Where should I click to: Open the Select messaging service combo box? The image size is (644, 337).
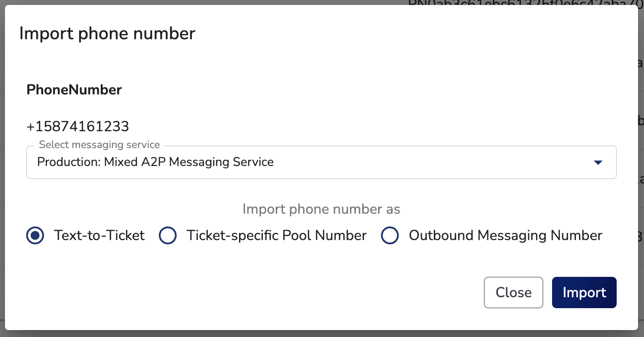pyautogui.click(x=321, y=162)
